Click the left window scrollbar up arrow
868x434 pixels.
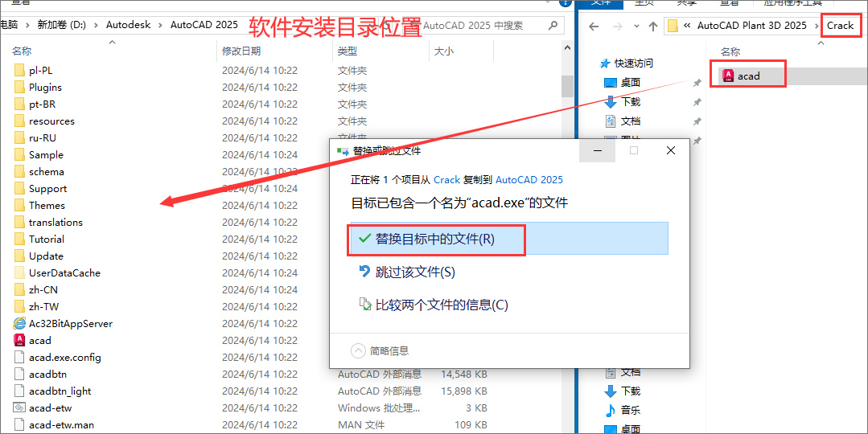(567, 48)
